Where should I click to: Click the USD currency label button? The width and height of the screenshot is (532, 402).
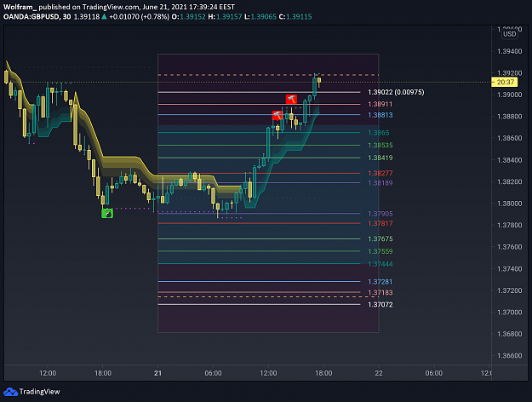[x=510, y=34]
